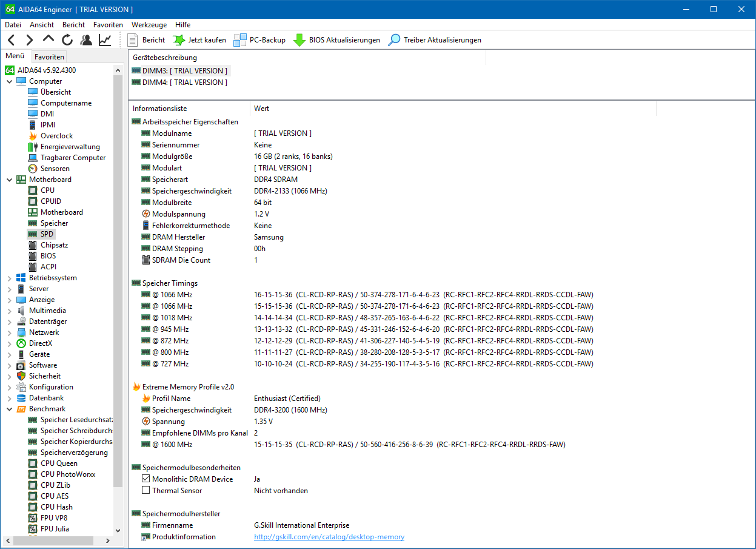Expand the Betriebssystem tree node
Viewport: 756px width, 549px height.
(x=10, y=278)
